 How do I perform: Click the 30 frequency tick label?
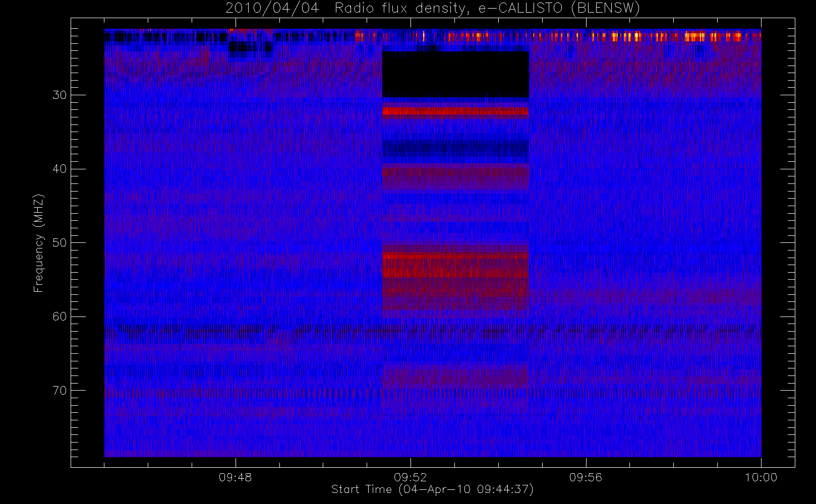coord(60,95)
